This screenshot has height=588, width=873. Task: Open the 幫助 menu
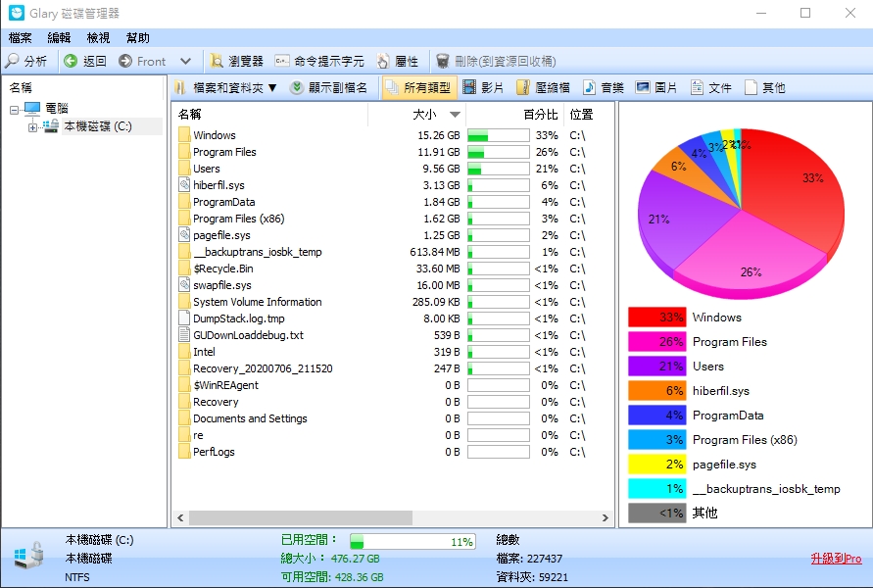(137, 38)
